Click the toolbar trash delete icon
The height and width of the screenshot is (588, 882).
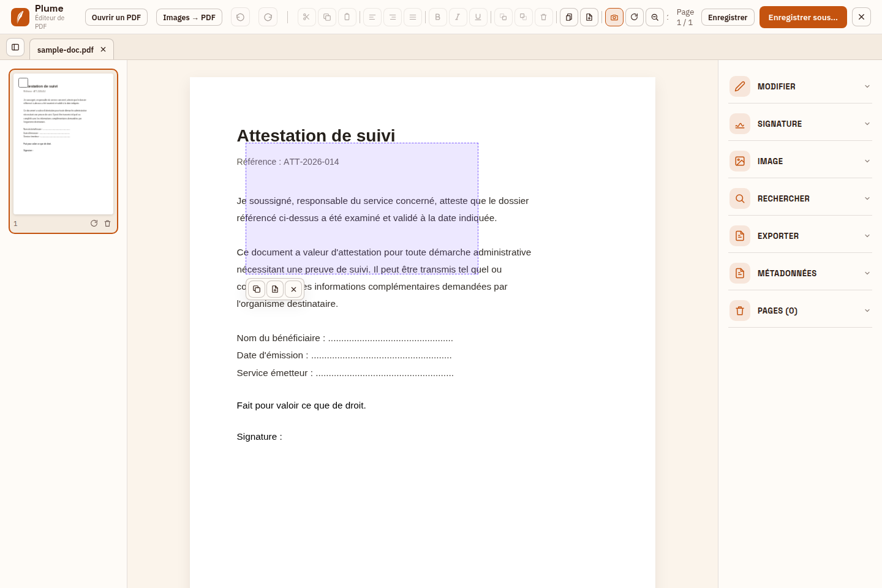(544, 17)
